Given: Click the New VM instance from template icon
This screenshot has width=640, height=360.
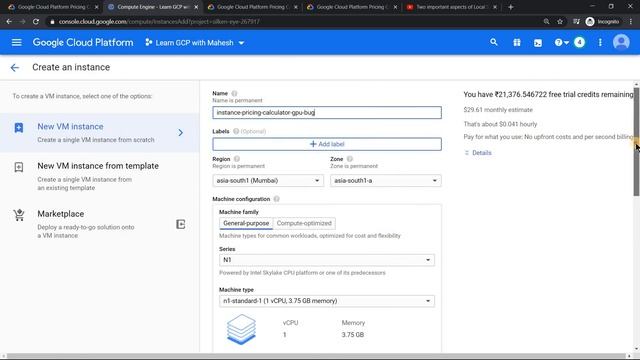Looking at the screenshot, I should [19, 167].
